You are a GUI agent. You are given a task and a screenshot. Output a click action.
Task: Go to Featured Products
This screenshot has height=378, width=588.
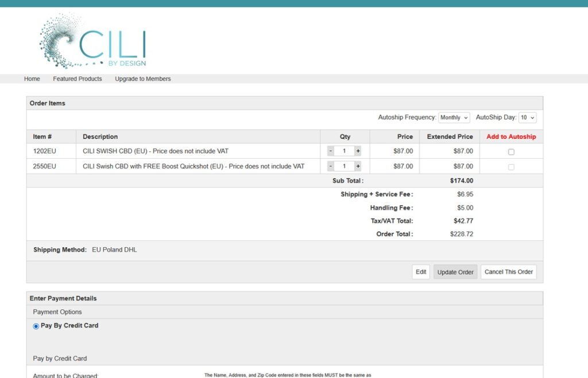(78, 79)
